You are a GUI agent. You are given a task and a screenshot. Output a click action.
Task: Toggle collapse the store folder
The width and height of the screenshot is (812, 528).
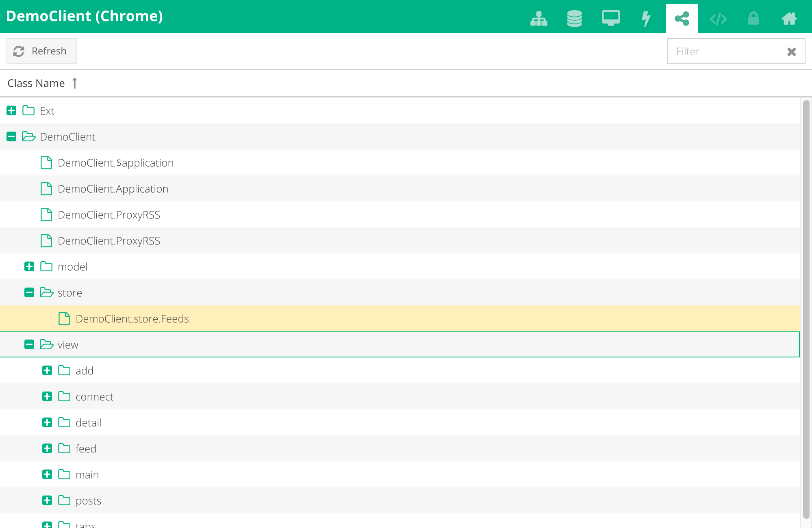tap(29, 292)
